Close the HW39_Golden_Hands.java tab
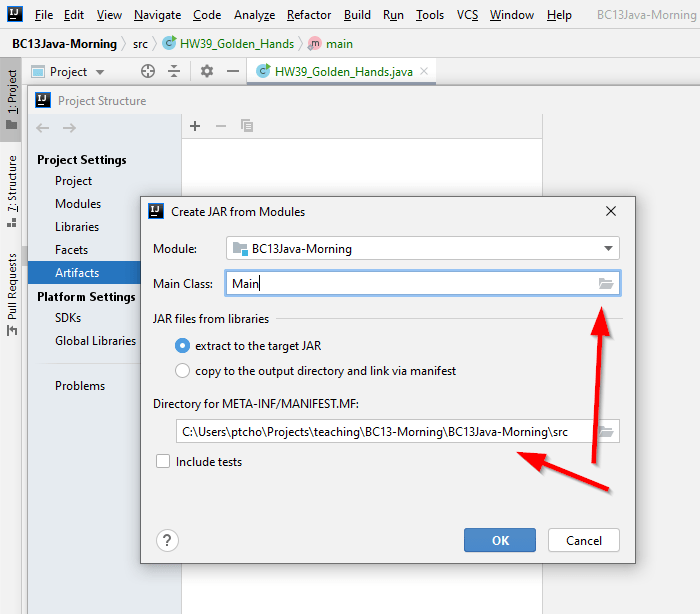This screenshot has height=614, width=700. (424, 71)
